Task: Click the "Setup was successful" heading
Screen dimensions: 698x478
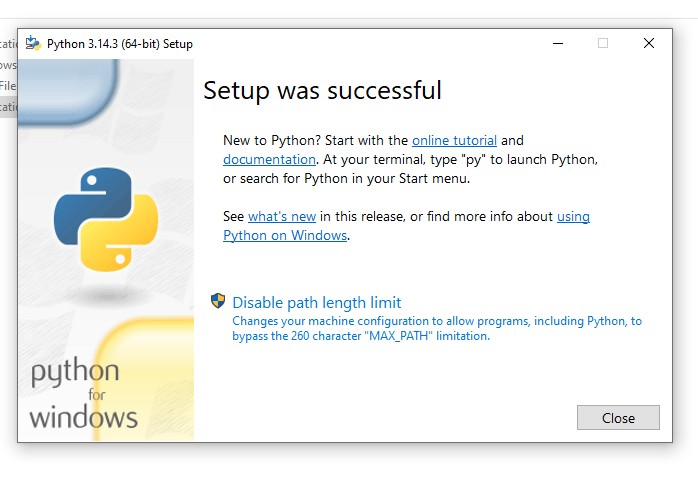Action: [322, 91]
